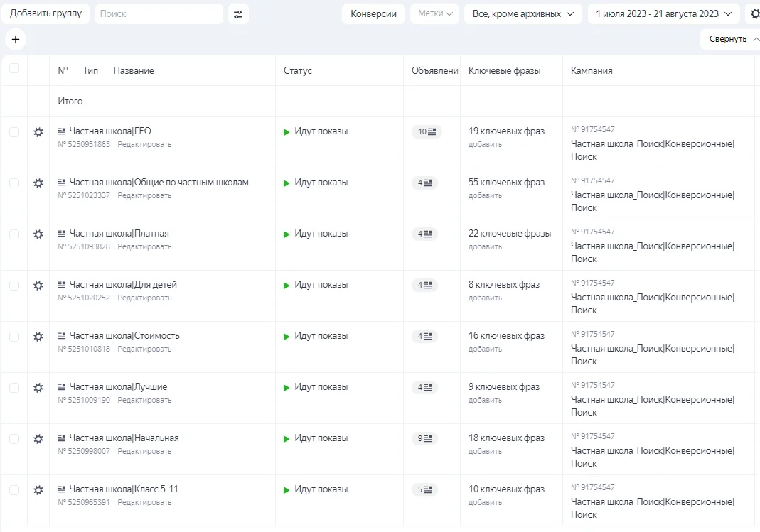The width and height of the screenshot is (760, 532).
Task: Click the Кампания column header
Action: click(592, 71)
